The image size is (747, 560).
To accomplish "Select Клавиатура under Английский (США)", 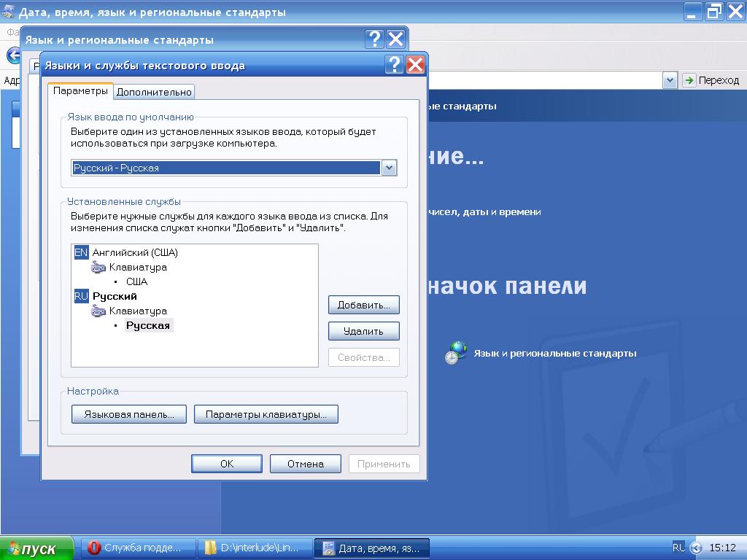I will point(138,268).
